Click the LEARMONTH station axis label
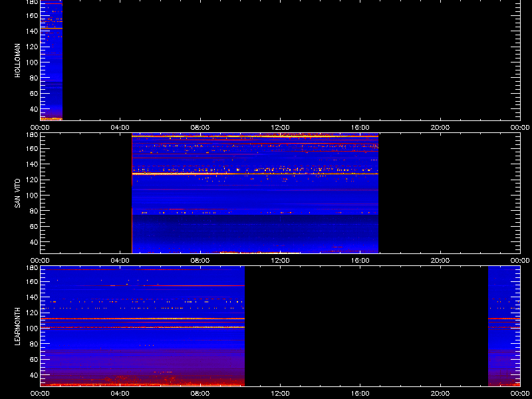Viewport: 532px width, 399px height. tap(18, 327)
